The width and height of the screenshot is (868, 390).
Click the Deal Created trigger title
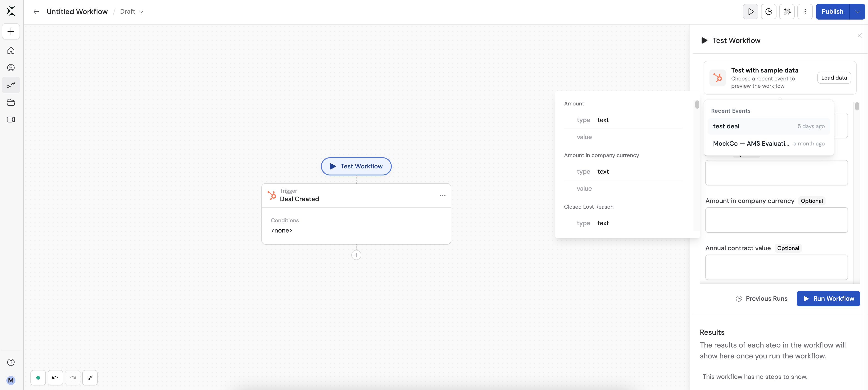tap(299, 199)
